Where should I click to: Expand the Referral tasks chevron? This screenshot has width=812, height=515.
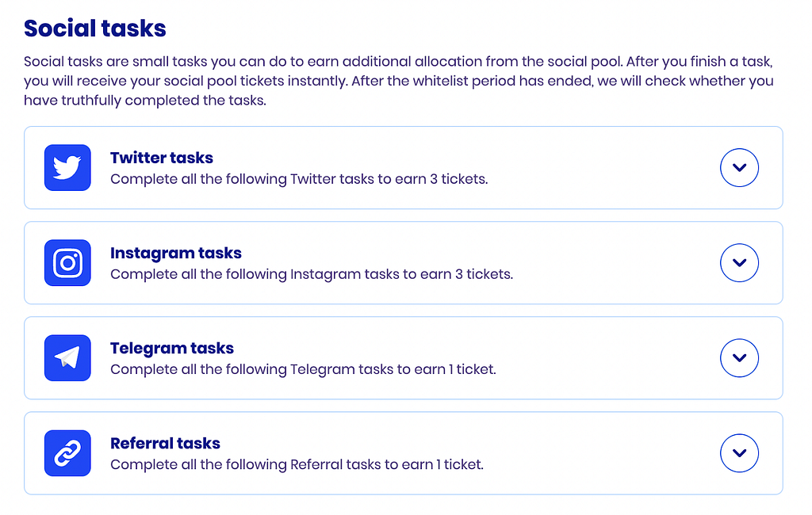point(739,453)
